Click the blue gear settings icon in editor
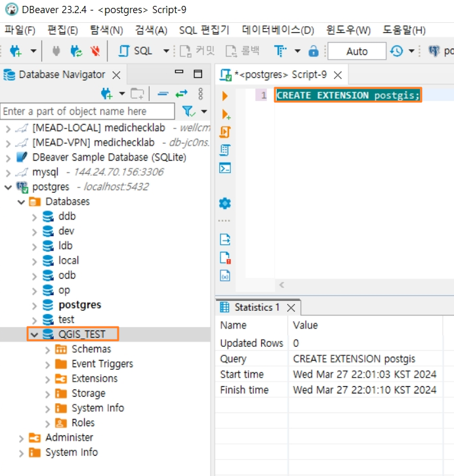This screenshot has width=454, height=476. coord(225,203)
